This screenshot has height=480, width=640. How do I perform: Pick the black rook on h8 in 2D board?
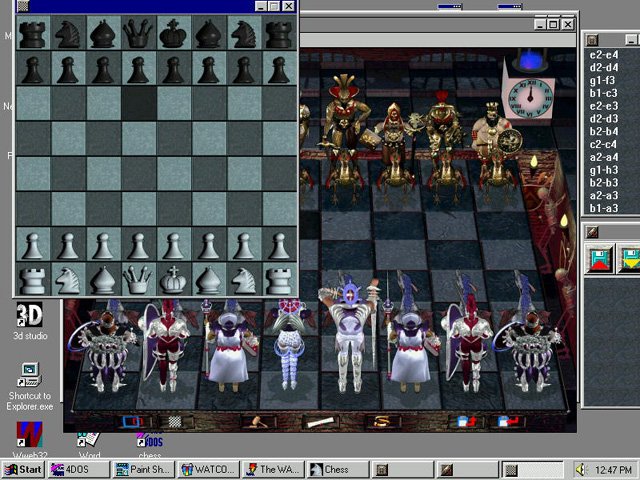279,34
